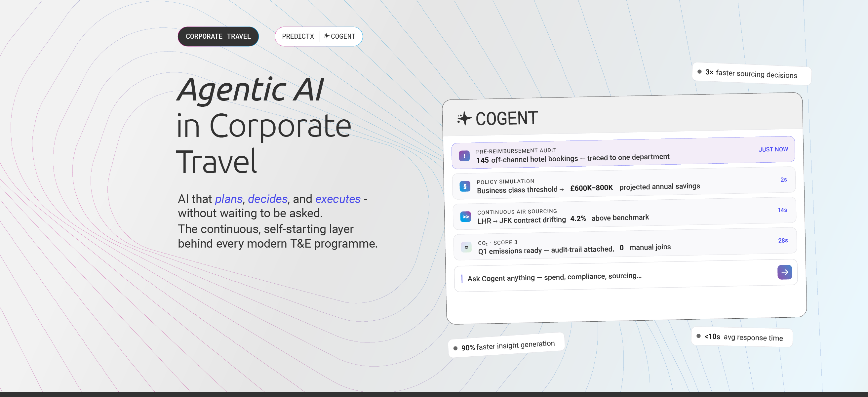Click the 14s timestamp on Air Sourcing
Image resolution: width=868 pixels, height=397 pixels.
[x=782, y=210]
